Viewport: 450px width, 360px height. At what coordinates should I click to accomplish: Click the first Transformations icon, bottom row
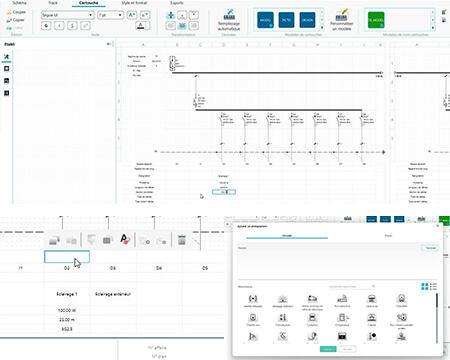pyautogui.click(x=170, y=26)
